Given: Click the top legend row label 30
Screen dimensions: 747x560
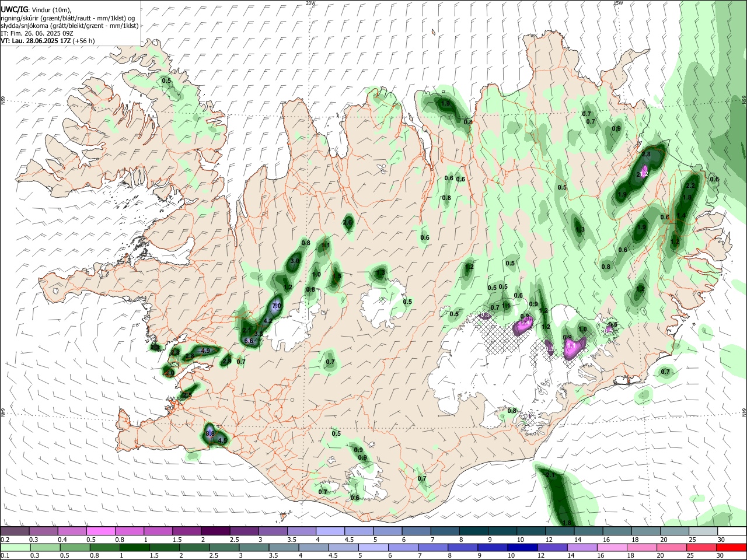Looking at the screenshot, I should pyautogui.click(x=721, y=540).
